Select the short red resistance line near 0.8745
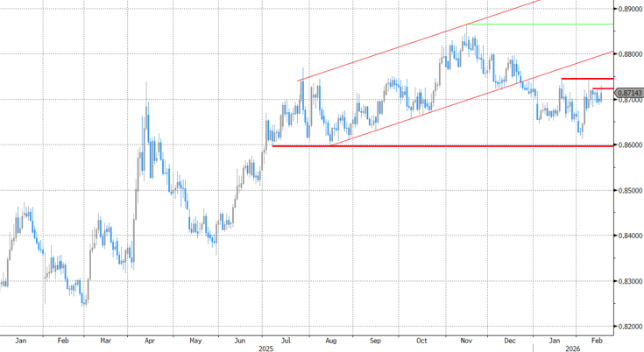Viewport: 644px width, 352px height. click(x=585, y=79)
